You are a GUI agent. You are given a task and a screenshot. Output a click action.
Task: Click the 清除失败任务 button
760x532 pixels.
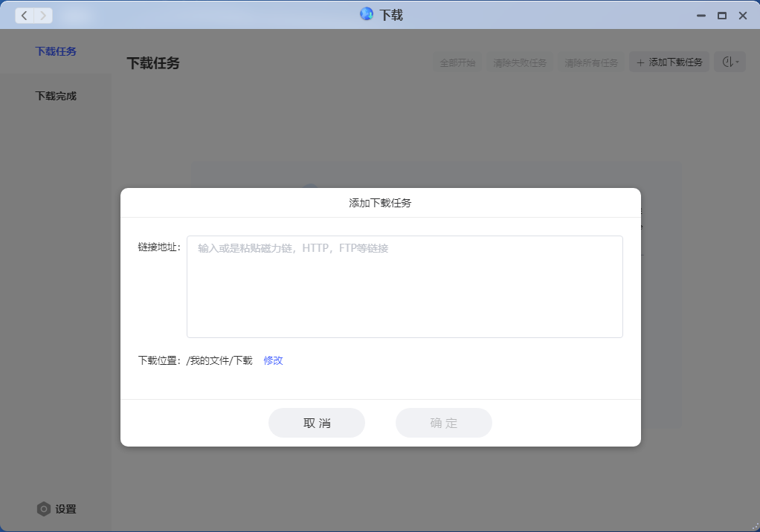(520, 62)
